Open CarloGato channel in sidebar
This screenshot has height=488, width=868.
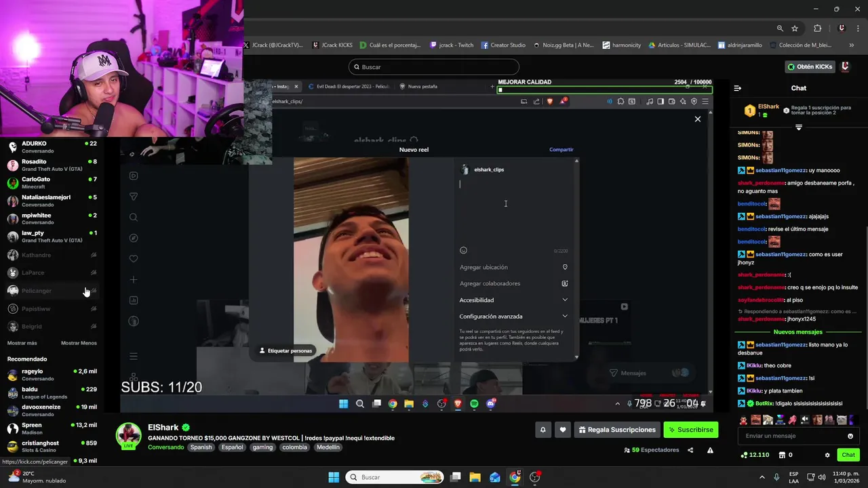52,183
